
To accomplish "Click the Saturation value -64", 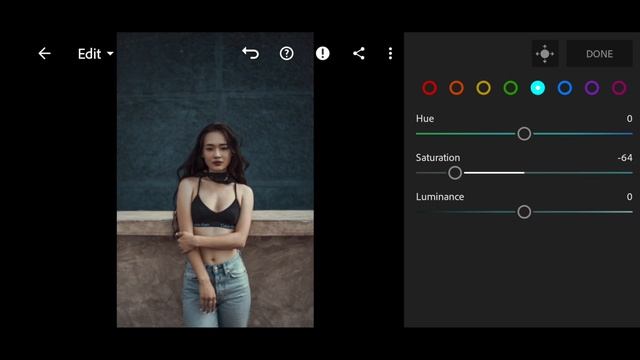I will pyautogui.click(x=625, y=158).
